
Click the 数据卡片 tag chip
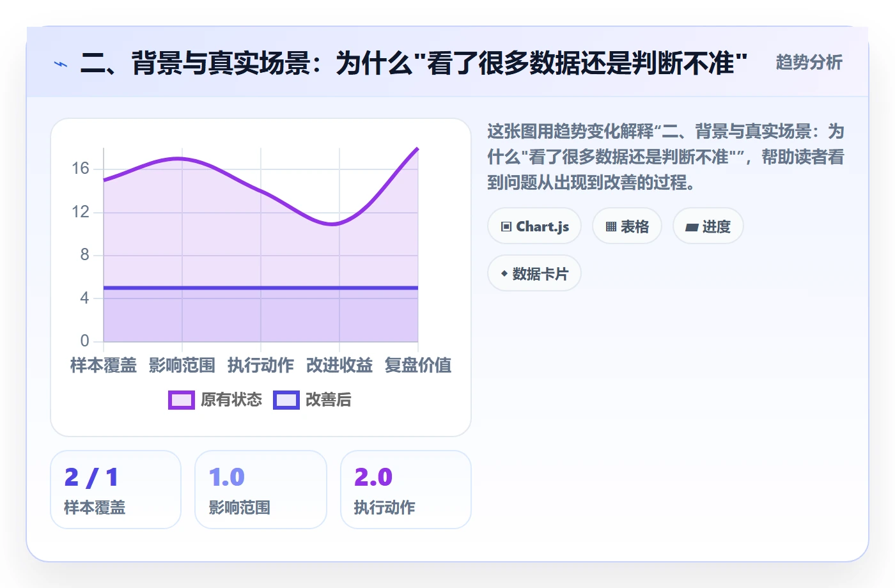click(534, 274)
